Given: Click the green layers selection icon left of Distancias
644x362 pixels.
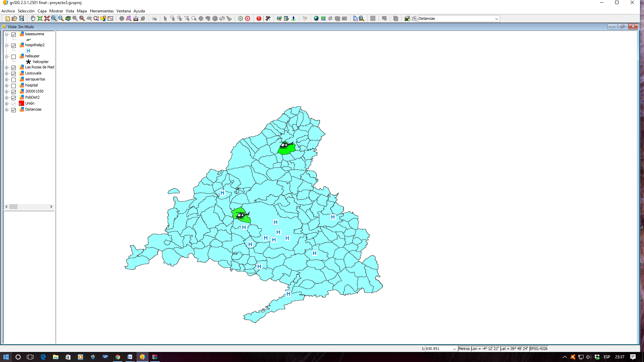Looking at the screenshot, I should click(407, 18).
